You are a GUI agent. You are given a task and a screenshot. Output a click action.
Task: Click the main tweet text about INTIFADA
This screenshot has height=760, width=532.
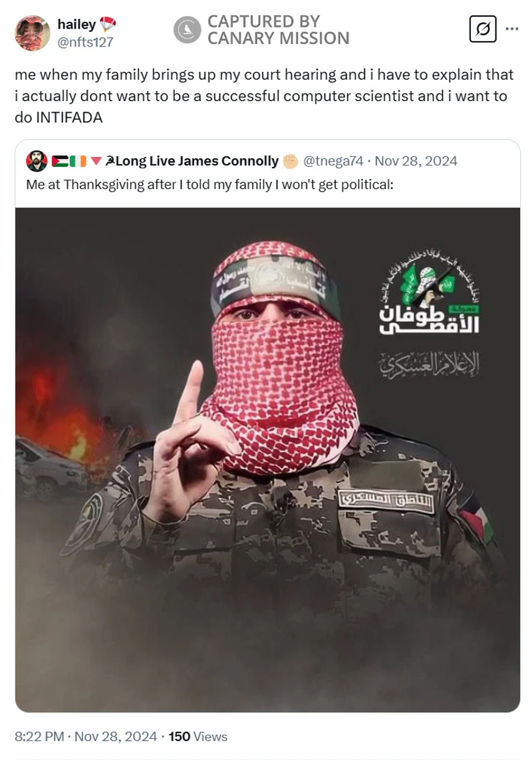[264, 96]
